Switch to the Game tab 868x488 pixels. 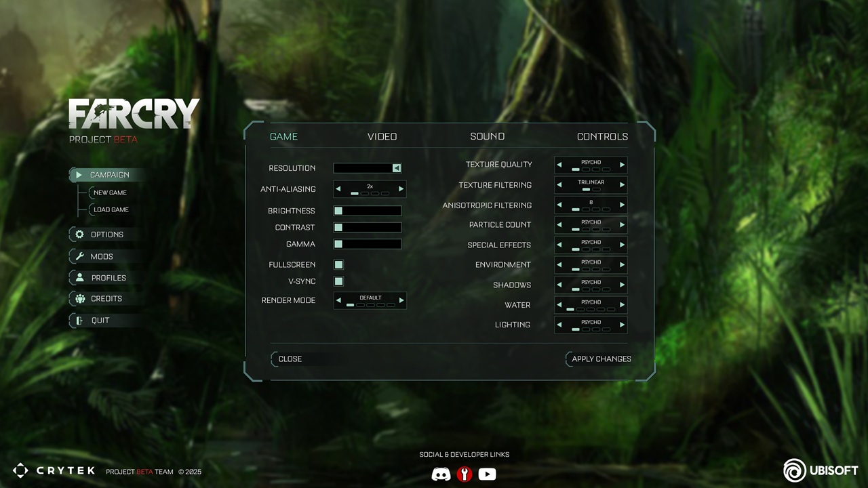coord(283,136)
